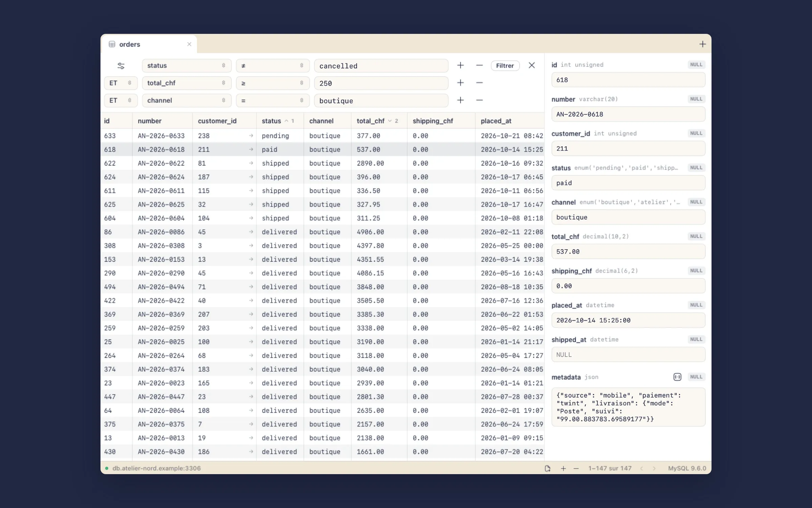Close the orders tab
Screen dimensions: 812x508
[189, 44]
